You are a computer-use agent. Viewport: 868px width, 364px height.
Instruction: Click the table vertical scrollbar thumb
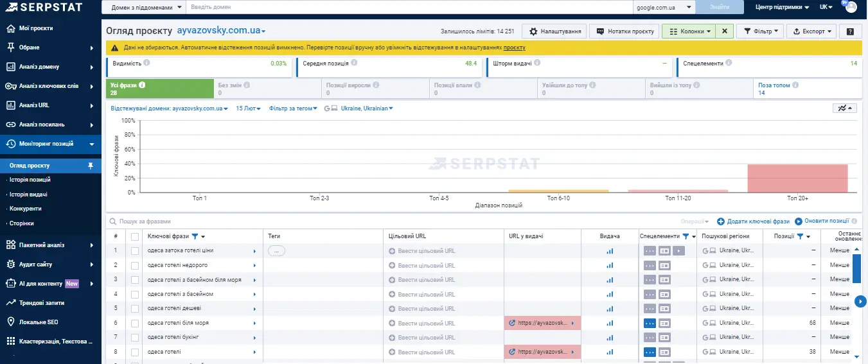(856, 268)
